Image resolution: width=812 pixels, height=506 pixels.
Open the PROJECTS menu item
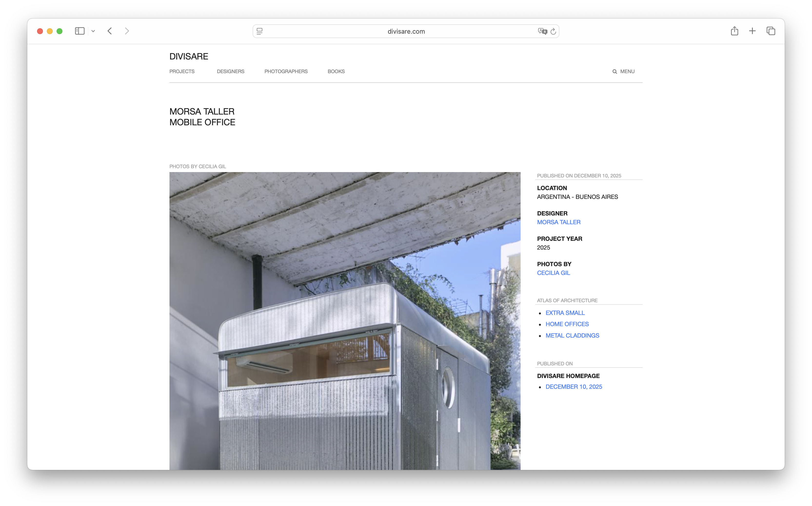[182, 71]
